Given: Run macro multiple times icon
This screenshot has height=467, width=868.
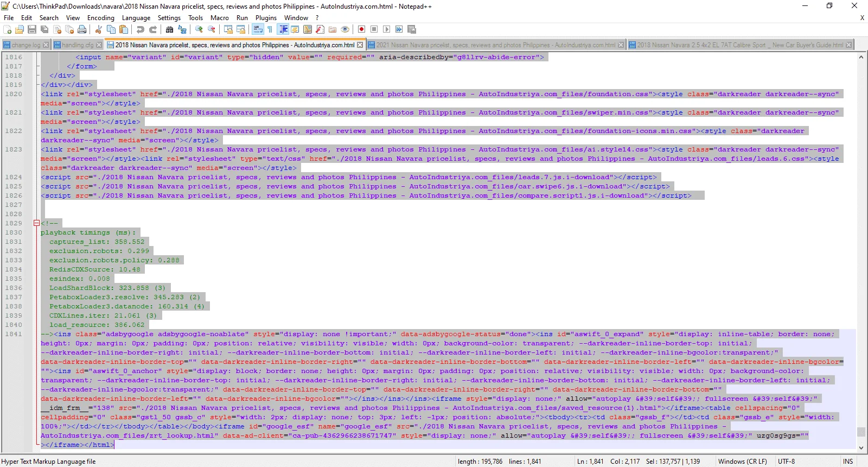Looking at the screenshot, I should point(399,29).
